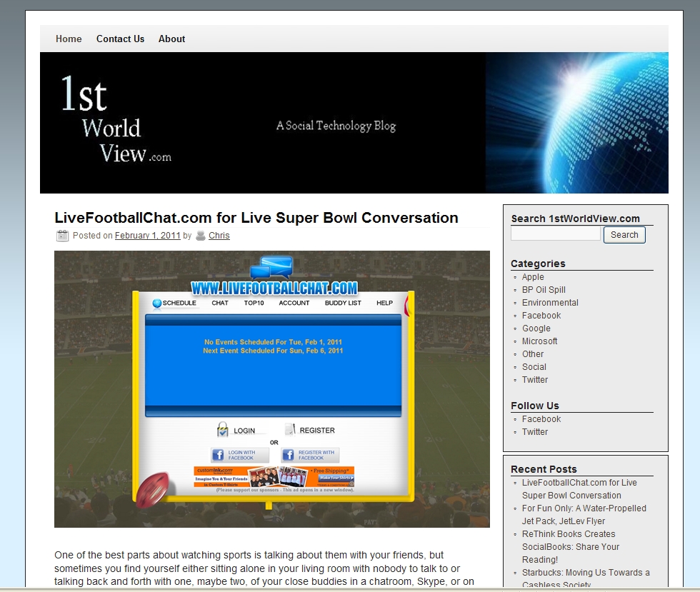The width and height of the screenshot is (700, 592).
Task: Click the LOGIN label in the screenshot
Action: [244, 431]
